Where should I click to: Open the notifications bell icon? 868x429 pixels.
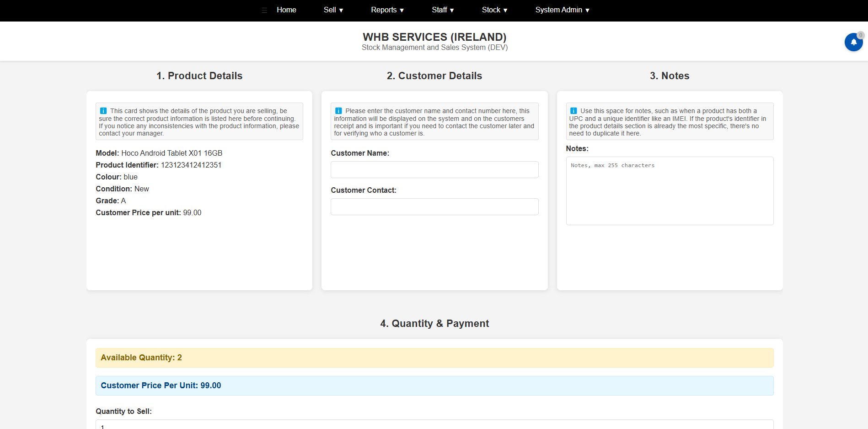(x=853, y=42)
